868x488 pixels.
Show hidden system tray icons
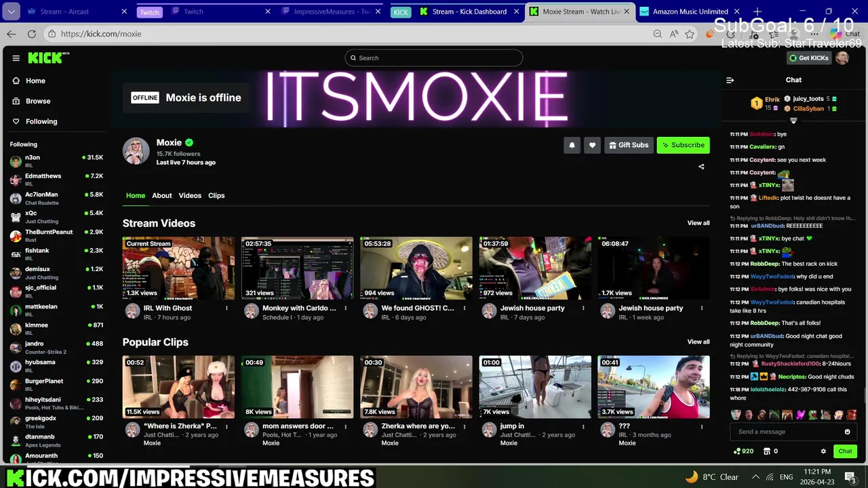pyautogui.click(x=755, y=476)
